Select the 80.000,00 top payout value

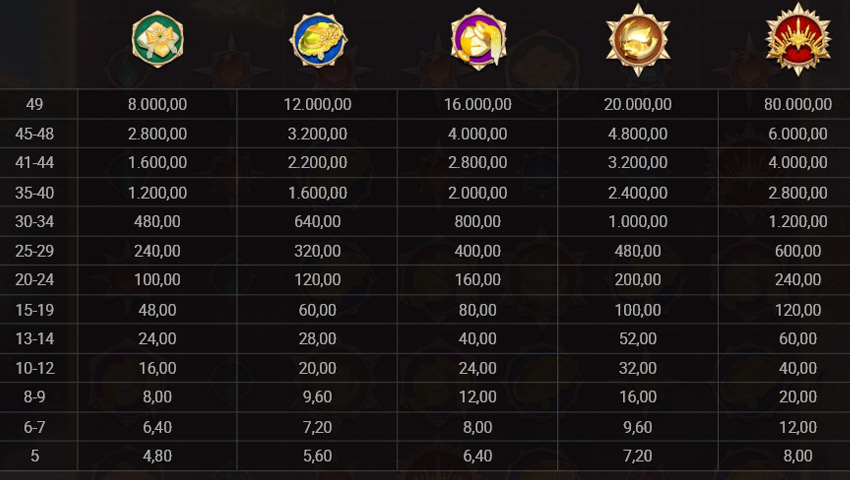[x=797, y=104]
